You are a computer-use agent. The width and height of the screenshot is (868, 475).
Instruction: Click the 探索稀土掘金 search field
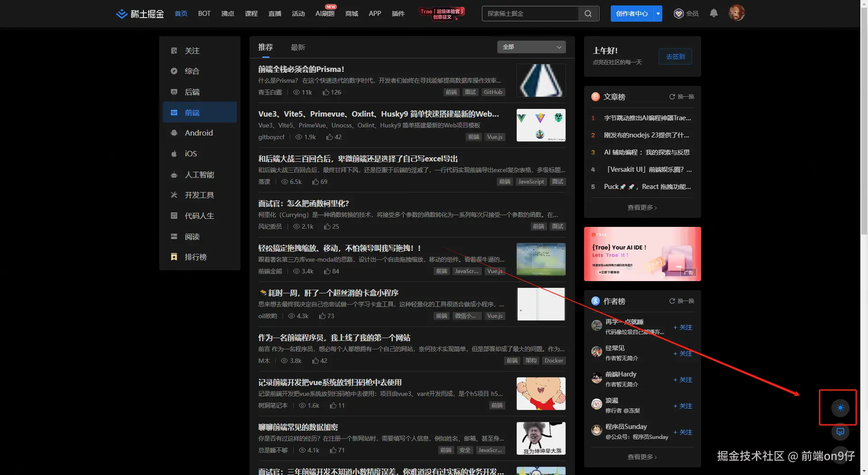pyautogui.click(x=530, y=14)
